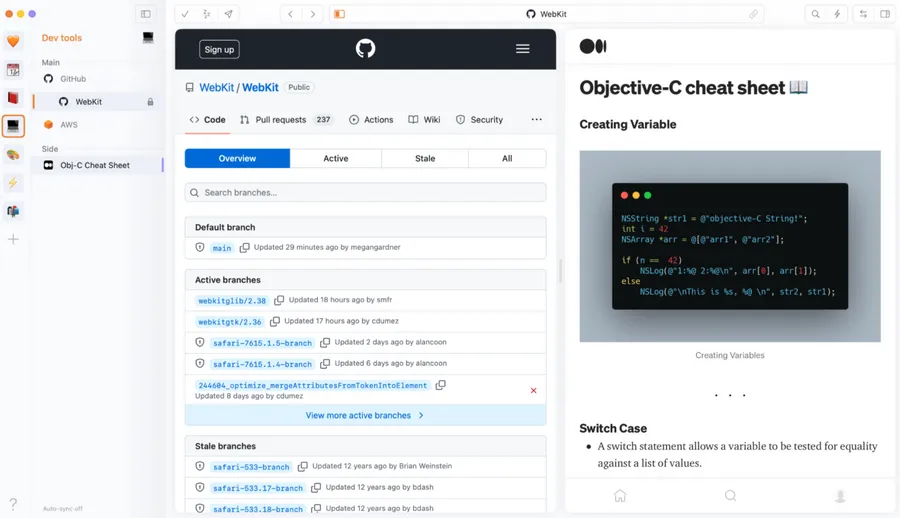The height and width of the screenshot is (518, 900).
Task: Open the lightning bolt workspace icon
Action: (x=13, y=183)
